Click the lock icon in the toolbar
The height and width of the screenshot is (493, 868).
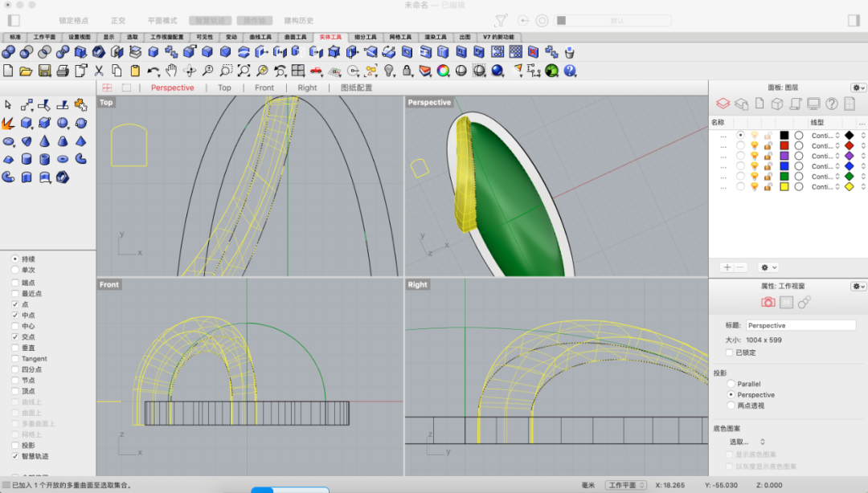click(407, 71)
